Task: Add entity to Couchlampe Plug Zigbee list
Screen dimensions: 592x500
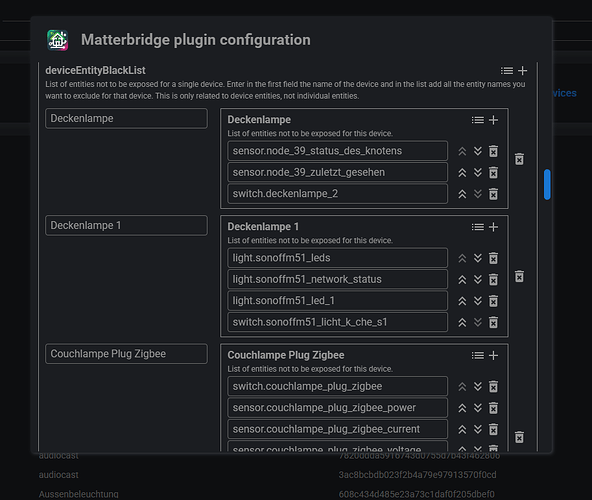Action: click(493, 355)
